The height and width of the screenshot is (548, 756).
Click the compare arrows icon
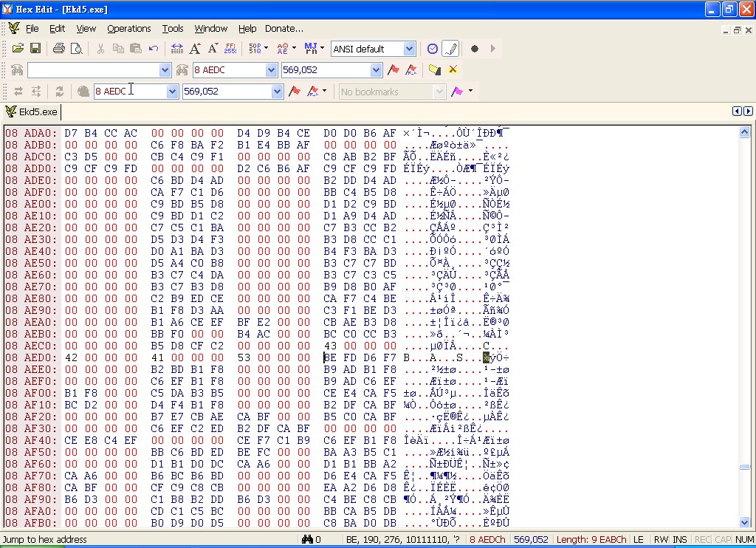(x=18, y=91)
